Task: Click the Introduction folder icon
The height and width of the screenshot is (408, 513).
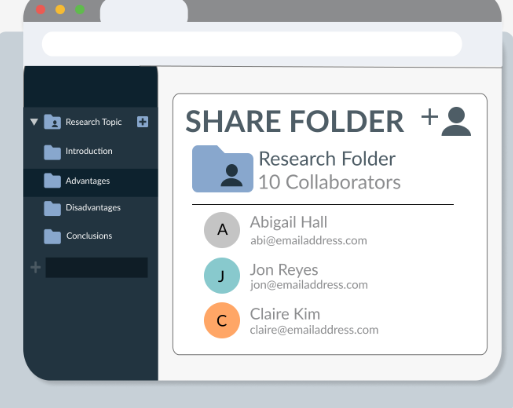Action: tap(52, 152)
